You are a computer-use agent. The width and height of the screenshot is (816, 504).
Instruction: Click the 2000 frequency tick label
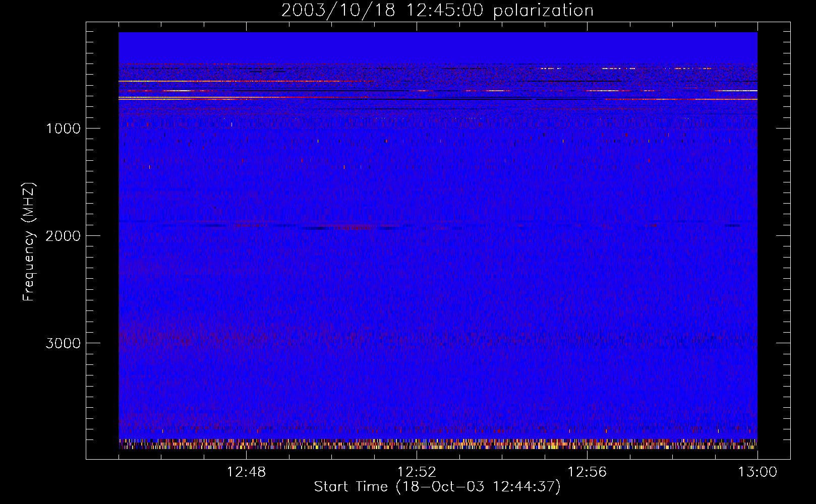coord(64,236)
